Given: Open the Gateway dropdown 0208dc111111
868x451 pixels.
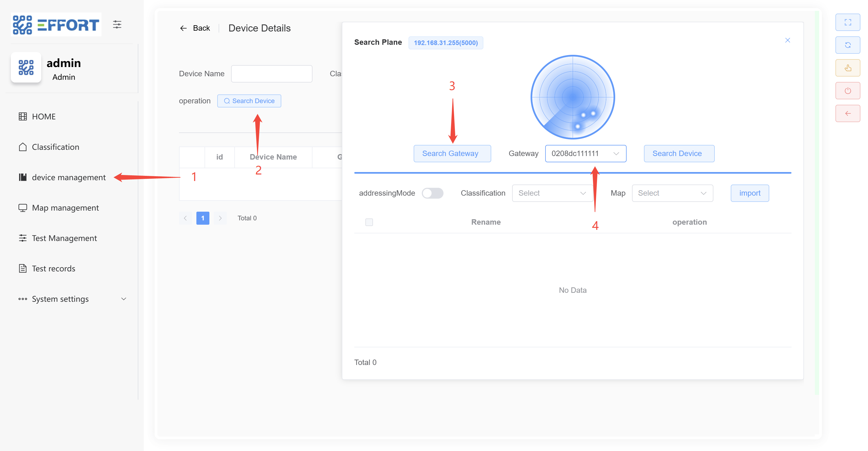Looking at the screenshot, I should (585, 154).
